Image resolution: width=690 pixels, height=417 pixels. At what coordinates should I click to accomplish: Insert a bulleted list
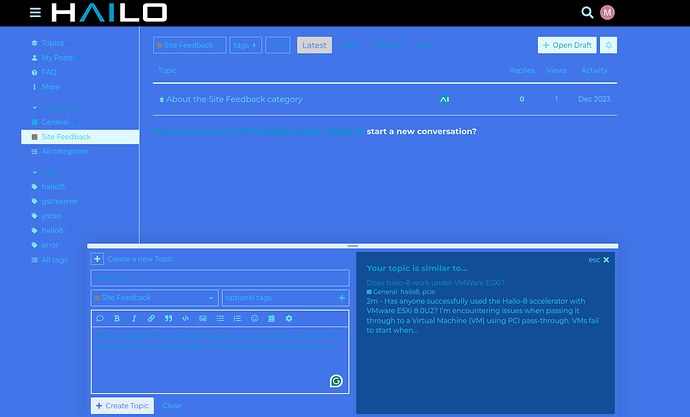tap(220, 318)
